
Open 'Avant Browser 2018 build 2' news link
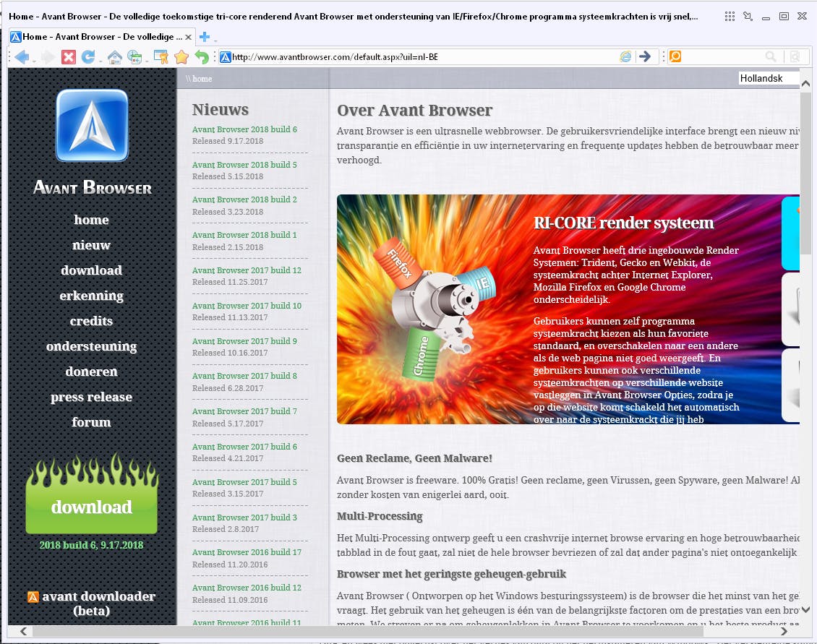tap(244, 199)
